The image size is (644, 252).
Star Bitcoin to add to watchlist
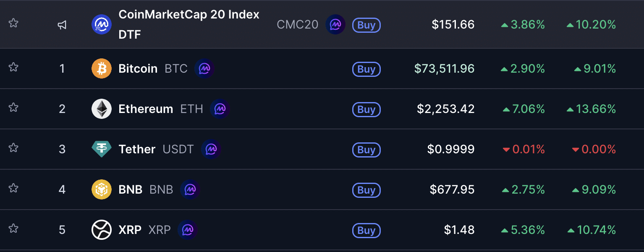click(13, 67)
